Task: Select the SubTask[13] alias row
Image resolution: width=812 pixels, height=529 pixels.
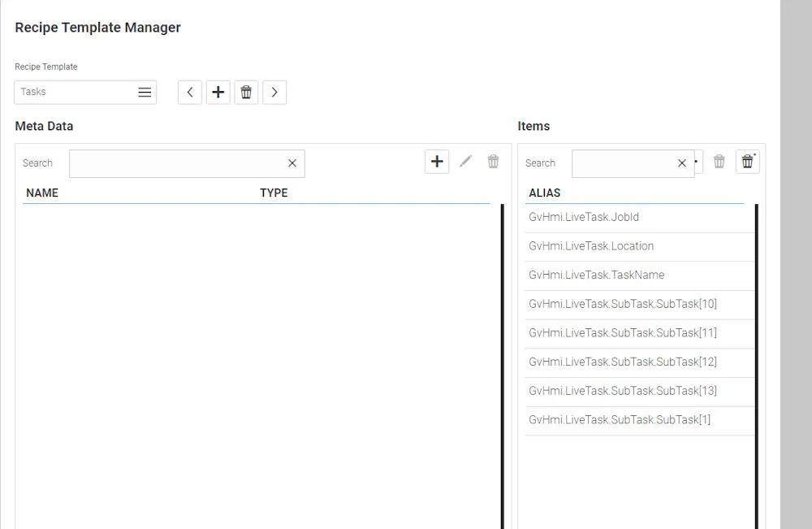Action: 640,392
